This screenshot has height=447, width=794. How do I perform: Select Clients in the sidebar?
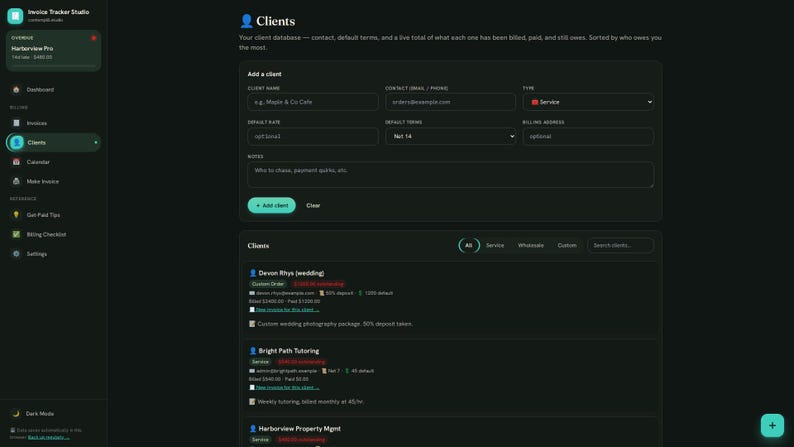coord(53,143)
